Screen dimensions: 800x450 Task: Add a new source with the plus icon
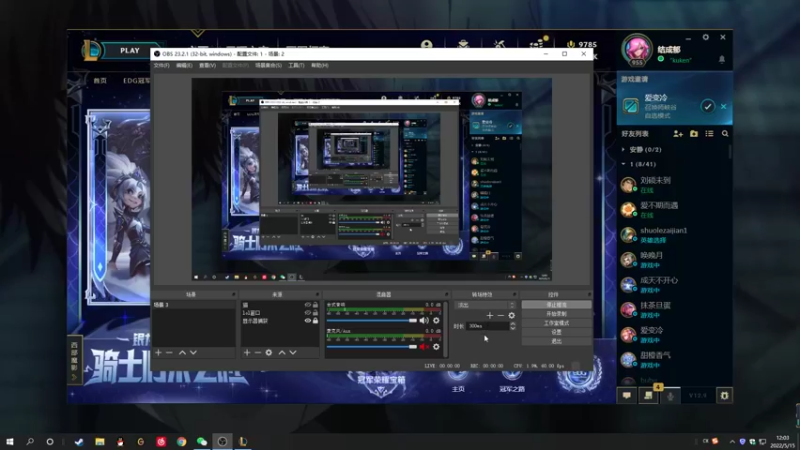coord(247,353)
